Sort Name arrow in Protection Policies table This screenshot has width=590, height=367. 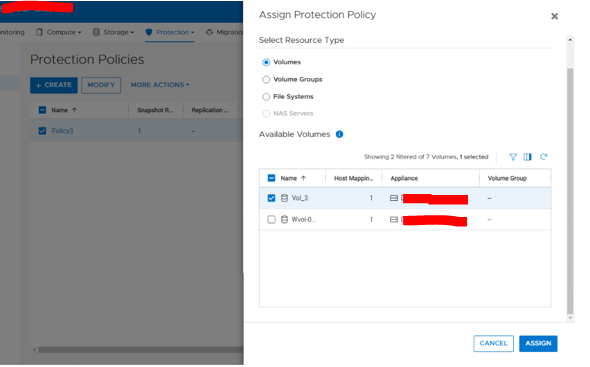[74, 110]
